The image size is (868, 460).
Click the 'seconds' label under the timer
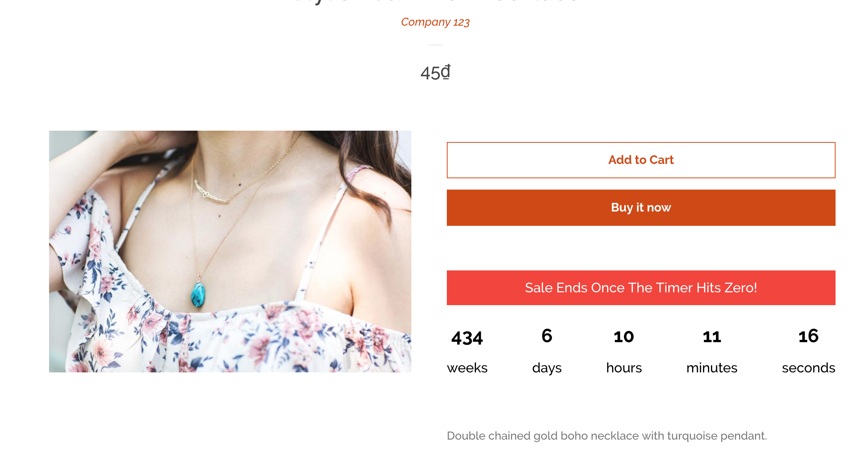click(x=808, y=367)
